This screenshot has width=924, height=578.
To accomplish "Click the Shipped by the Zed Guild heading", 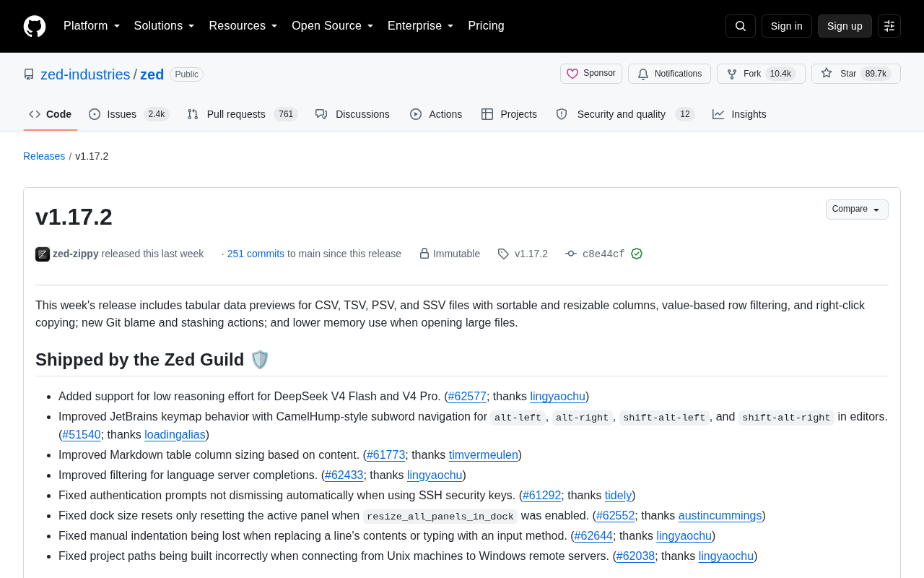I will click(x=152, y=359).
